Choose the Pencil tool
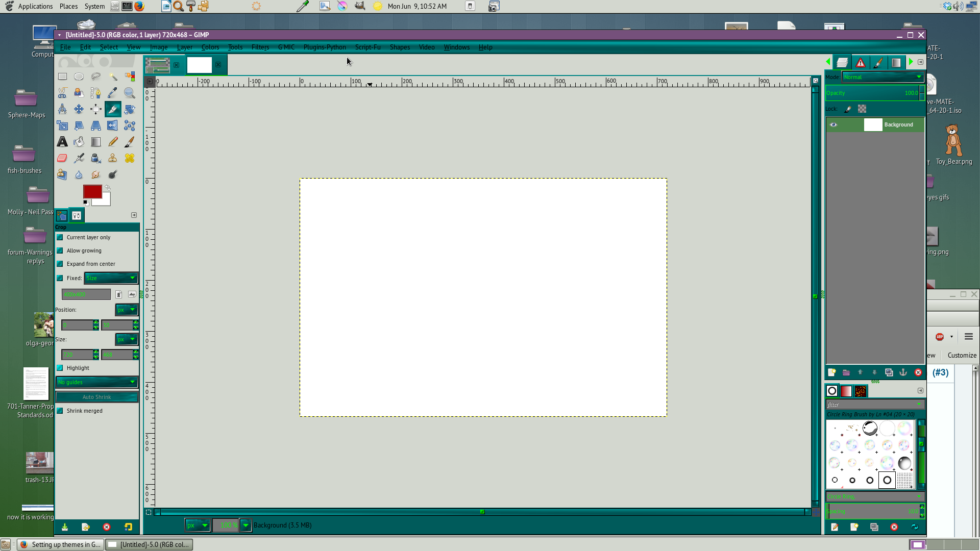Screen dimensions: 980x551 [113, 142]
